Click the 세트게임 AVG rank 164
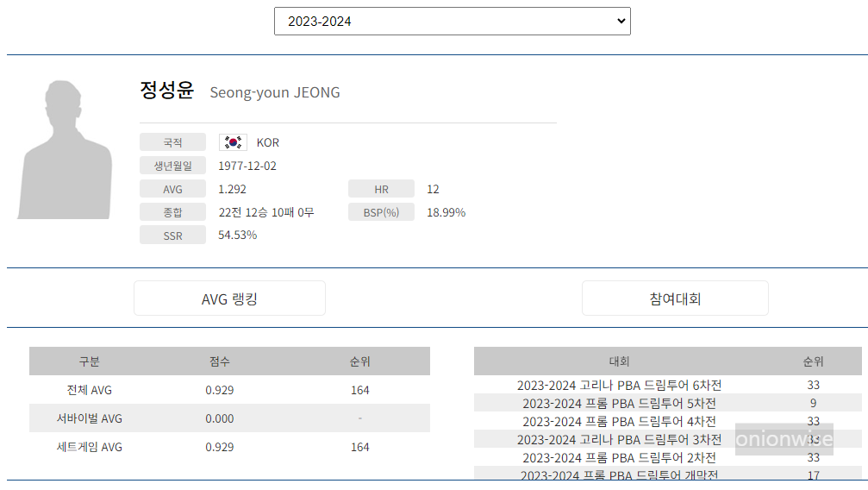Viewport: 868px width, 490px height. (x=359, y=447)
